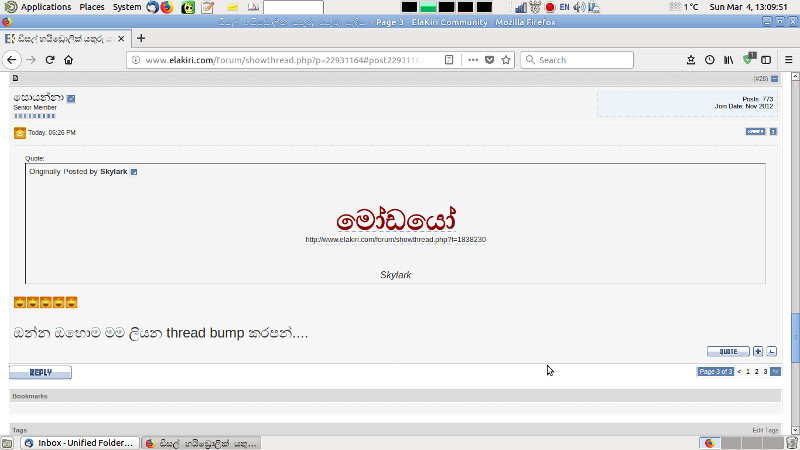The image size is (800, 450).
Task: Click quick reply icon beside multi-quote
Action: (x=772, y=352)
